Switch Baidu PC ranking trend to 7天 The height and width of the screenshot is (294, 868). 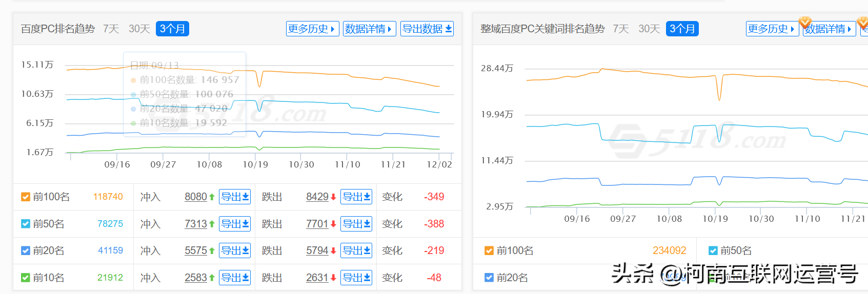click(x=111, y=29)
